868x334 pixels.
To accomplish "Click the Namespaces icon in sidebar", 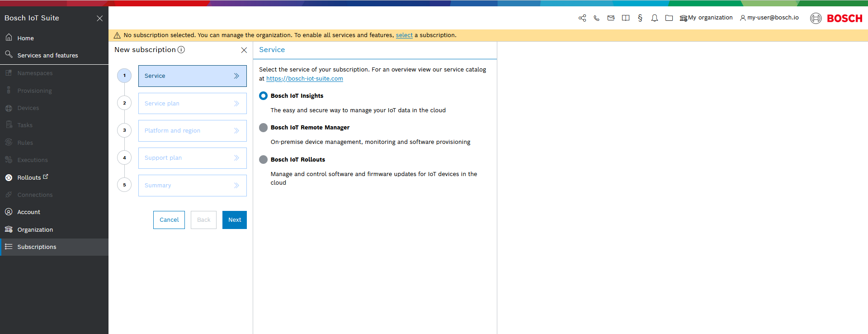I will pos(9,73).
